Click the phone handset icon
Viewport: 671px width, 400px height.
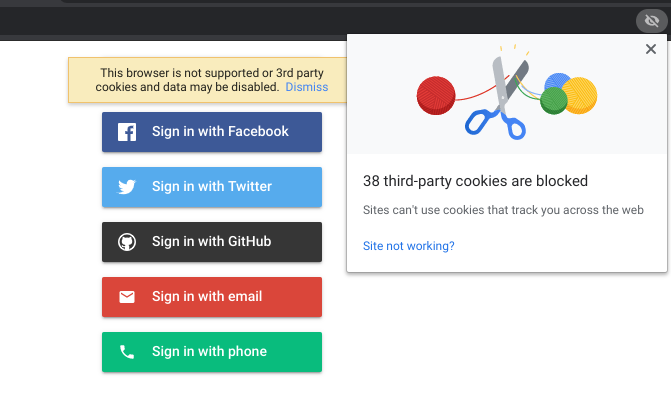tap(127, 352)
